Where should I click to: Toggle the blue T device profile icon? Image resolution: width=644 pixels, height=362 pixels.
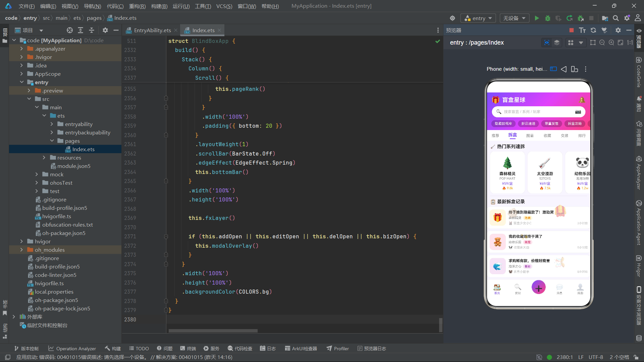point(553,69)
